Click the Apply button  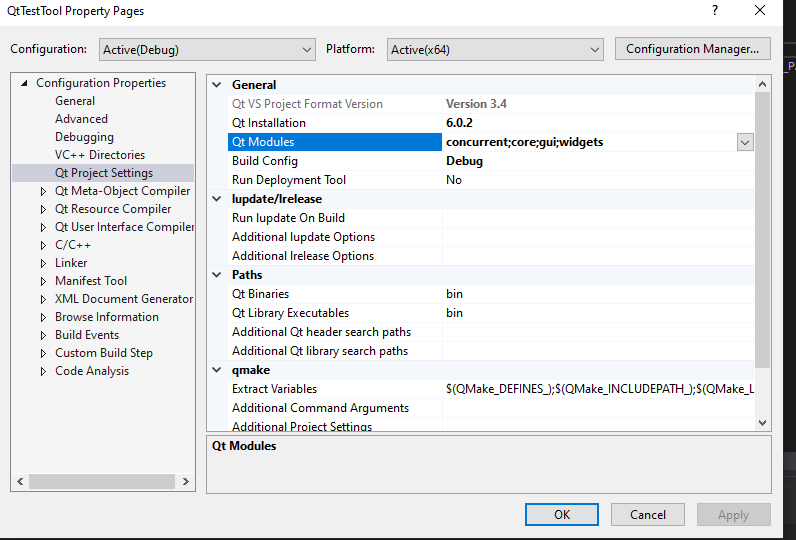tap(734, 515)
